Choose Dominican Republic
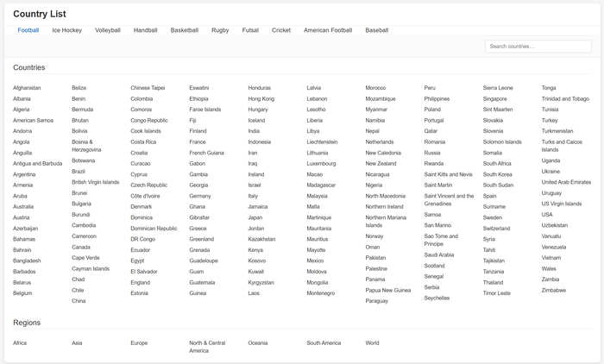This screenshot has height=364, width=604. 154,228
